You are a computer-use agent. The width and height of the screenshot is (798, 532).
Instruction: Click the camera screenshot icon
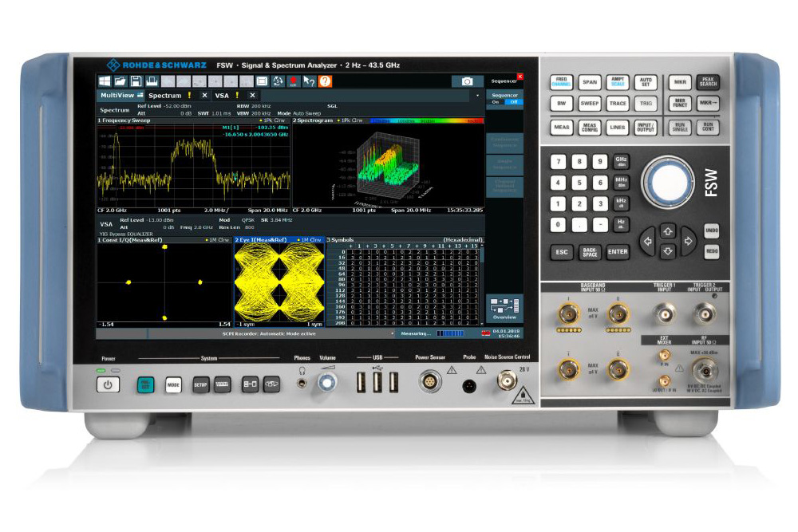[x=467, y=81]
